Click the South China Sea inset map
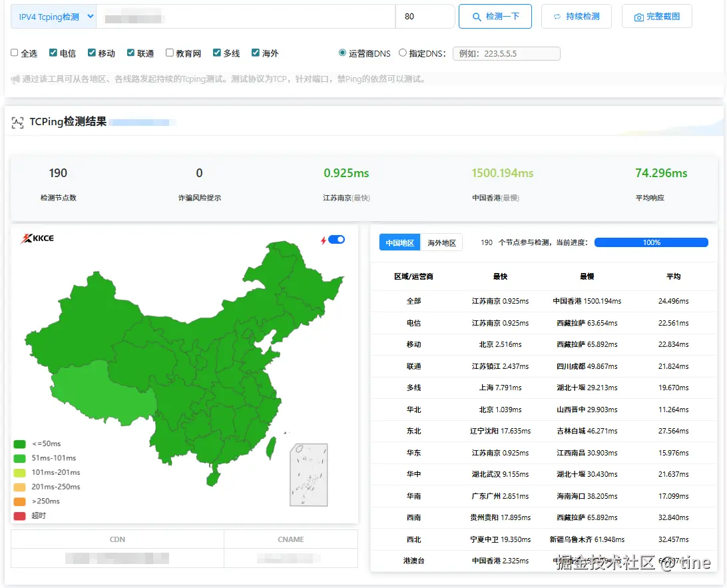 coord(309,475)
